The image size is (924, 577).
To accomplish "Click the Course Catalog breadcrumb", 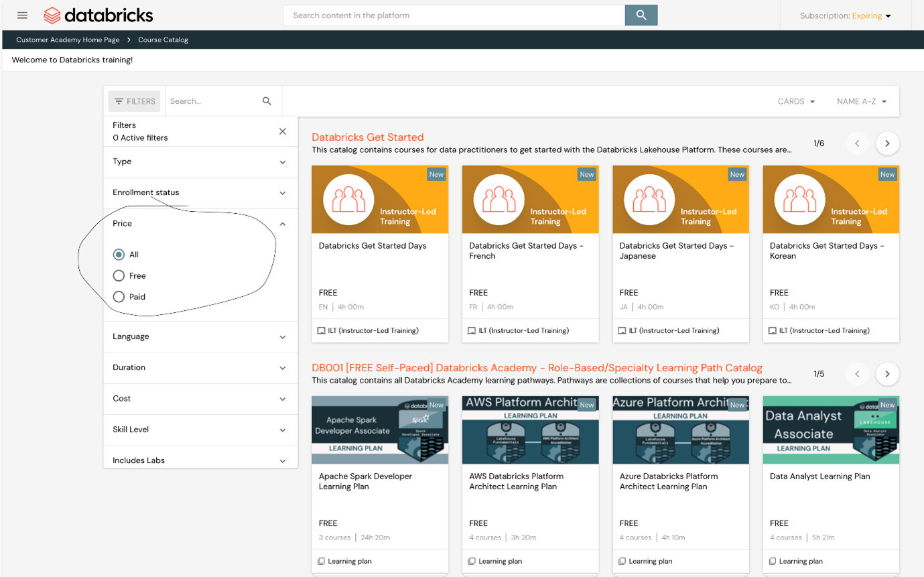I will pyautogui.click(x=163, y=40).
